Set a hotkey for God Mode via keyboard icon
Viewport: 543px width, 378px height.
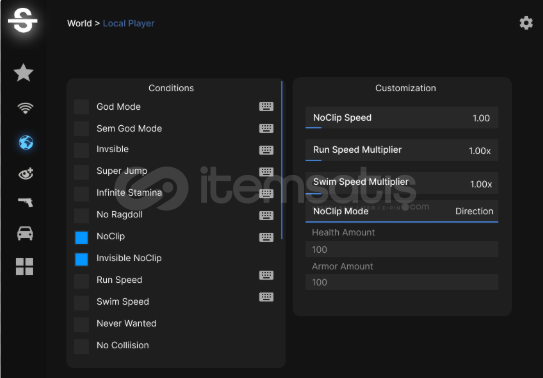pyautogui.click(x=266, y=107)
